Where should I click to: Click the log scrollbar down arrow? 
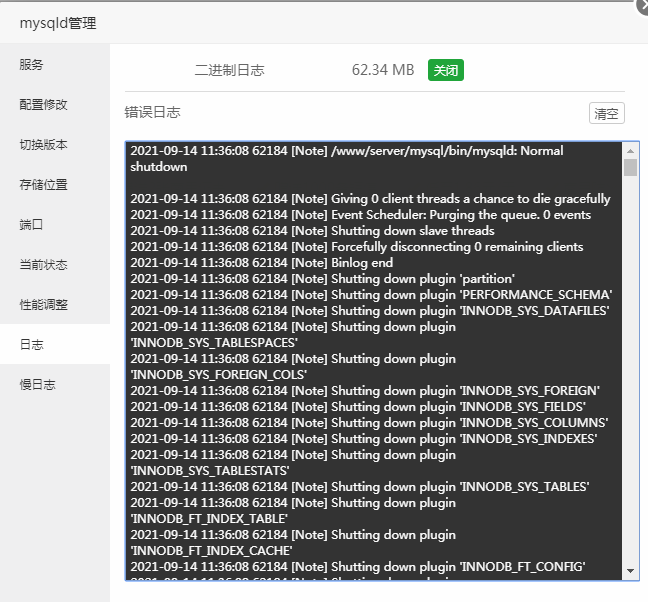(630, 571)
